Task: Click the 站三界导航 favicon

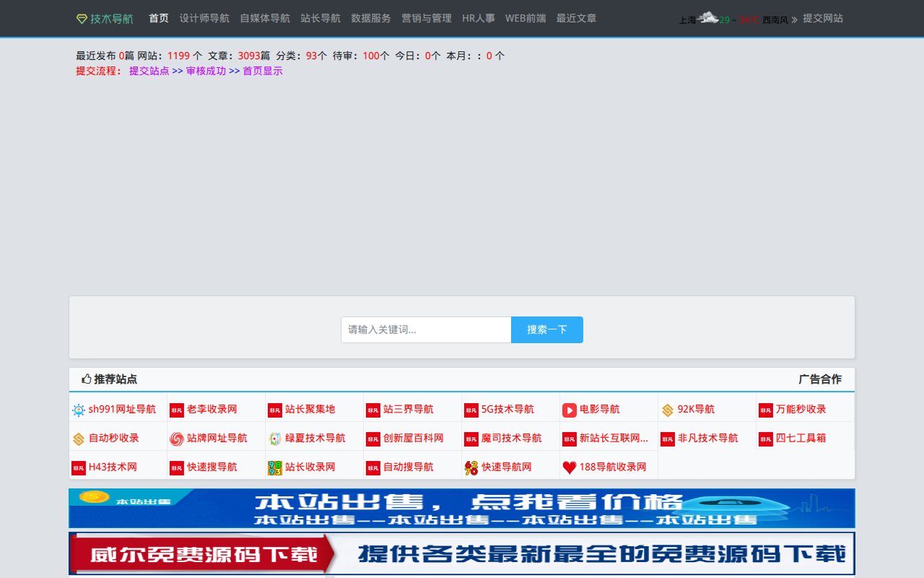Action: pyautogui.click(x=373, y=410)
